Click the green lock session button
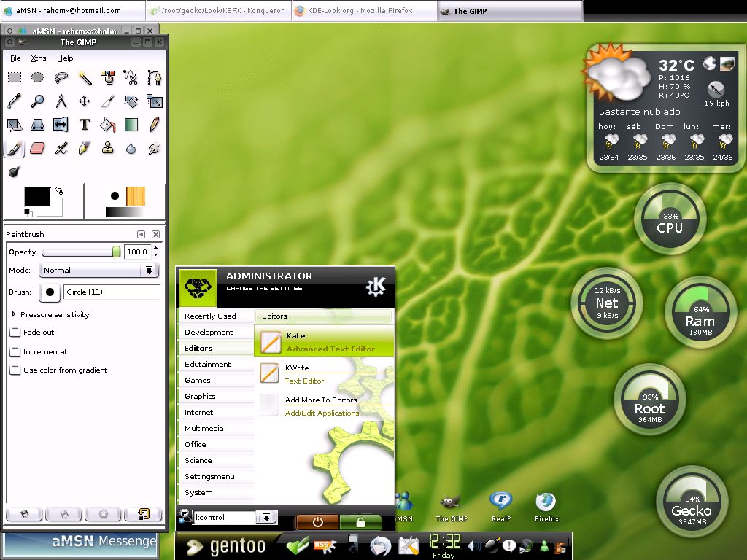 tap(360, 522)
